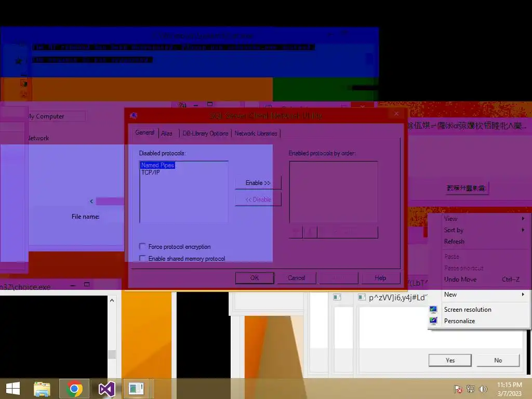Open File Explorer from the taskbar
Screen dimensions: 532x399
42,389
